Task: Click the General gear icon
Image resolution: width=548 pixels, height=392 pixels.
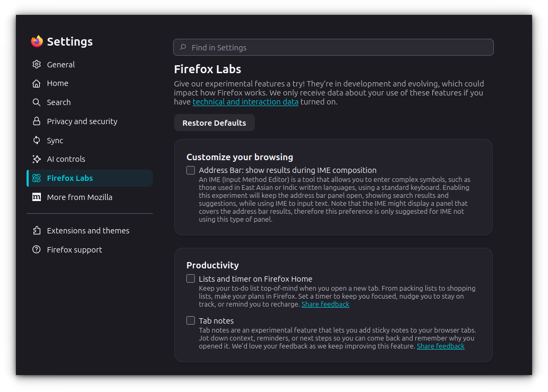Action: (36, 64)
